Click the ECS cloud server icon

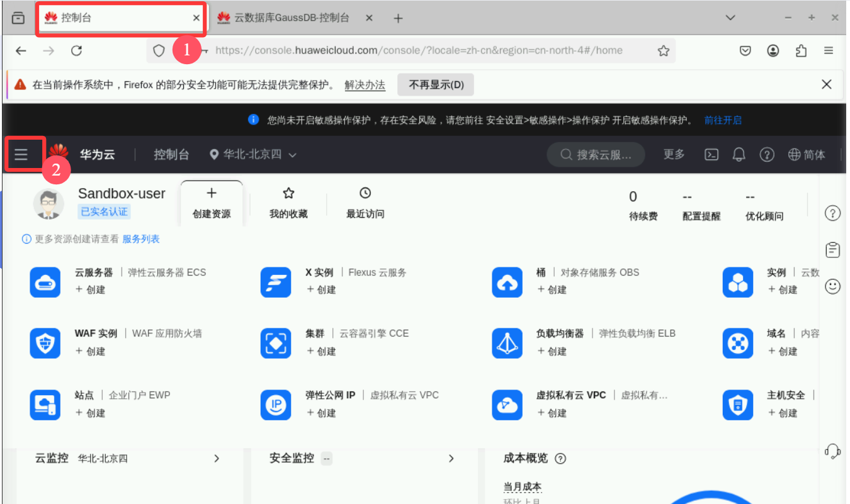click(x=45, y=282)
